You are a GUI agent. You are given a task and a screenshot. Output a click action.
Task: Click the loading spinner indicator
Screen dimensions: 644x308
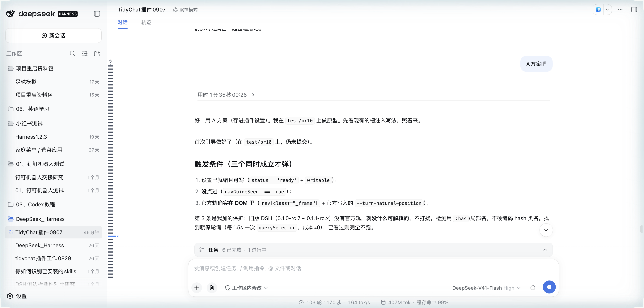tap(533, 288)
